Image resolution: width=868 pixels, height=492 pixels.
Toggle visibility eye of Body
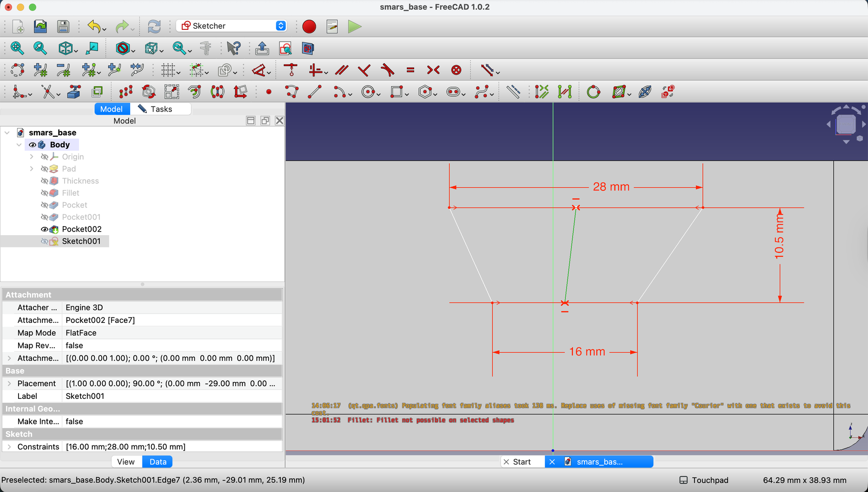(33, 145)
